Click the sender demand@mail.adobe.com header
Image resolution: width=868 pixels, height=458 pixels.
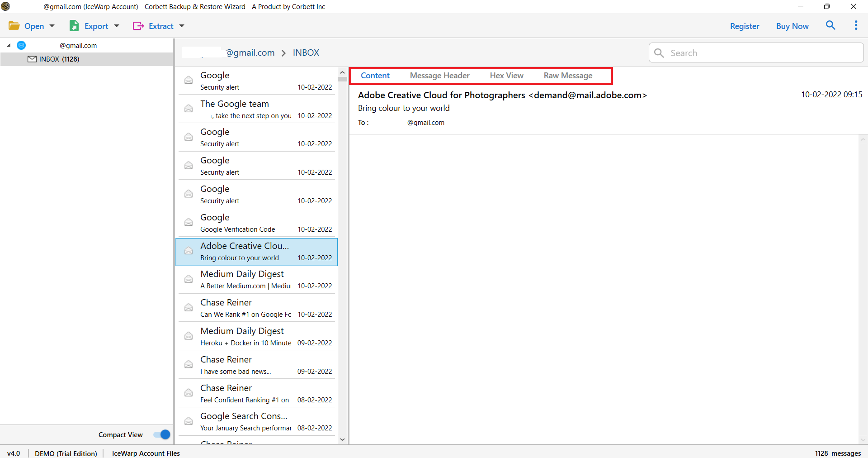[x=502, y=95]
